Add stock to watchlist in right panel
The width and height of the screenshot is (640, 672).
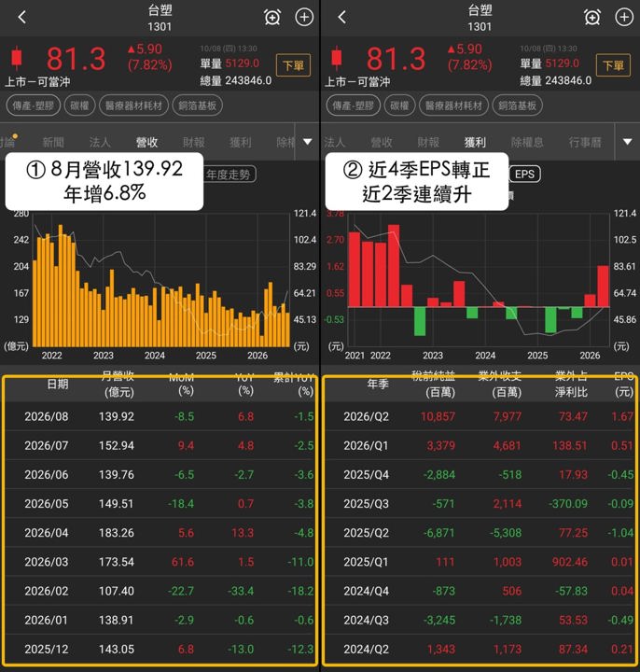pyautogui.click(x=624, y=17)
